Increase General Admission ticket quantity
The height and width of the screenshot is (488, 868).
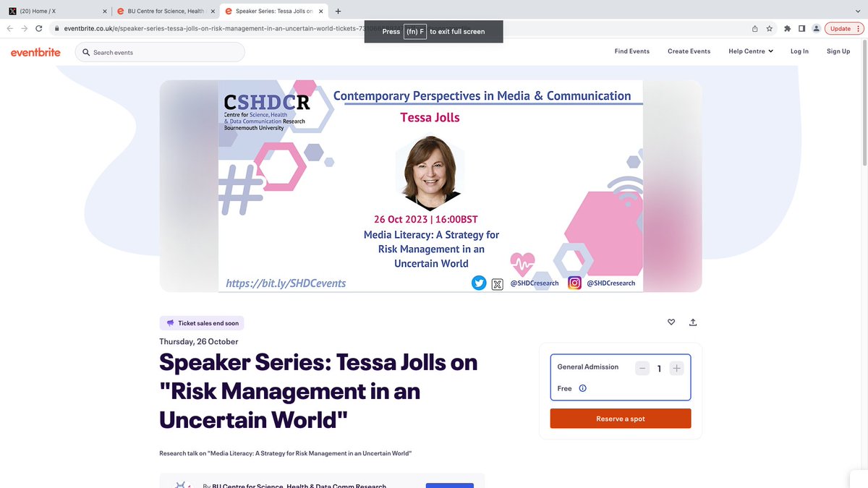(677, 369)
